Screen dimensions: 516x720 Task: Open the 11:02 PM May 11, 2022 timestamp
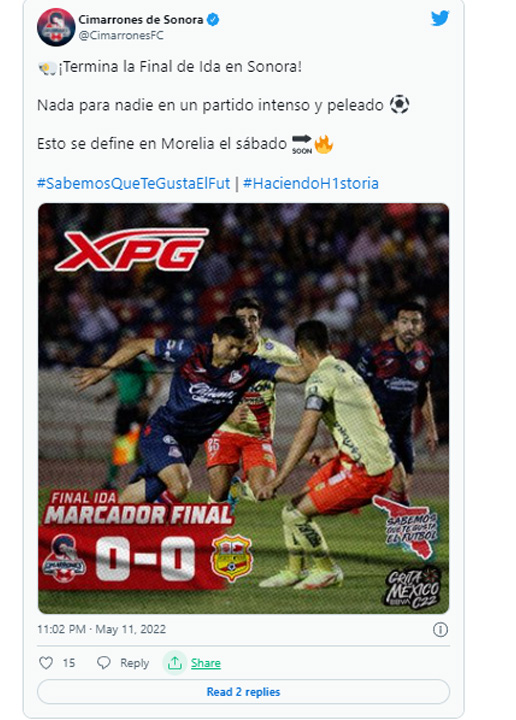pyautogui.click(x=101, y=629)
